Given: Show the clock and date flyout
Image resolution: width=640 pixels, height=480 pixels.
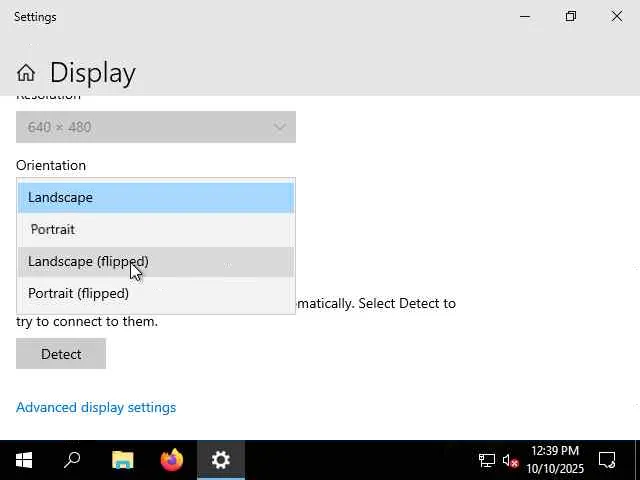Looking at the screenshot, I should tap(555, 460).
